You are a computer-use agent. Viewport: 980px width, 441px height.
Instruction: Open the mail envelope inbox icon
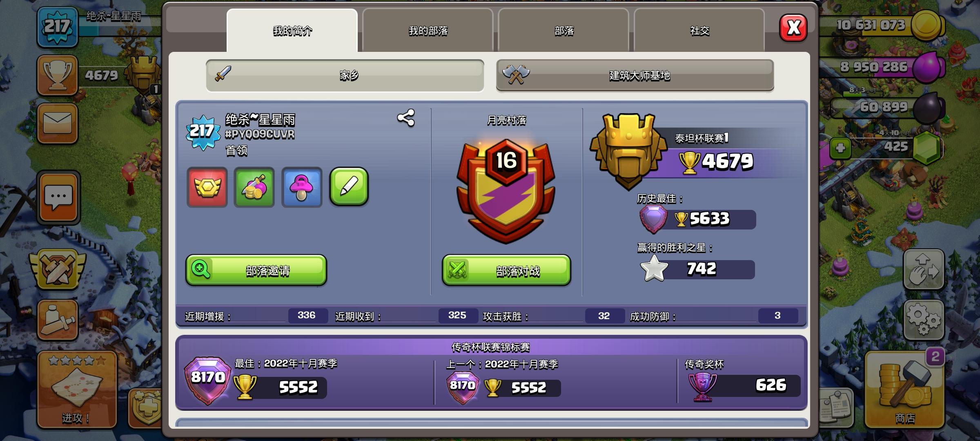pos(58,123)
